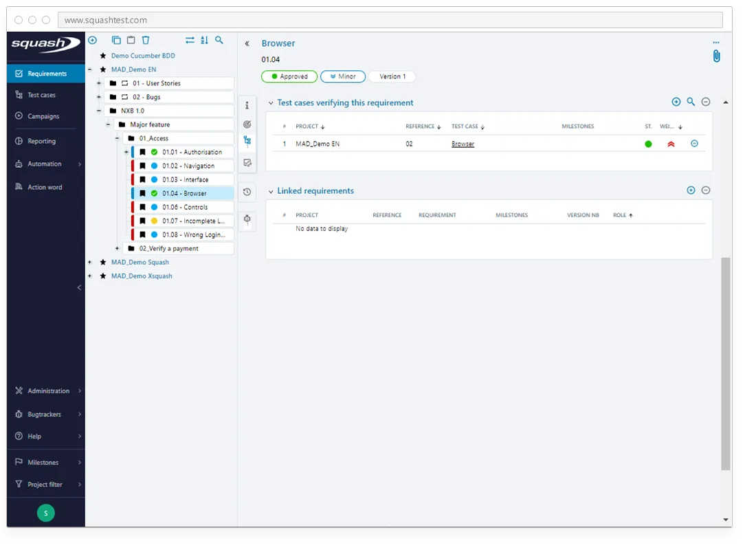This screenshot has height=550, width=756.
Task: Click the scrollbar down arrow
Action: (x=726, y=520)
